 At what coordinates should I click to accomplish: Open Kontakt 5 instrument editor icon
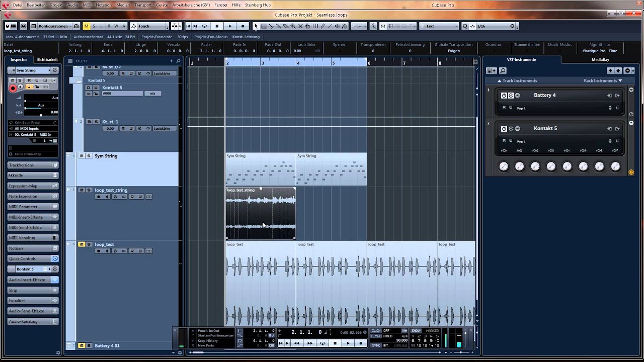tap(511, 129)
